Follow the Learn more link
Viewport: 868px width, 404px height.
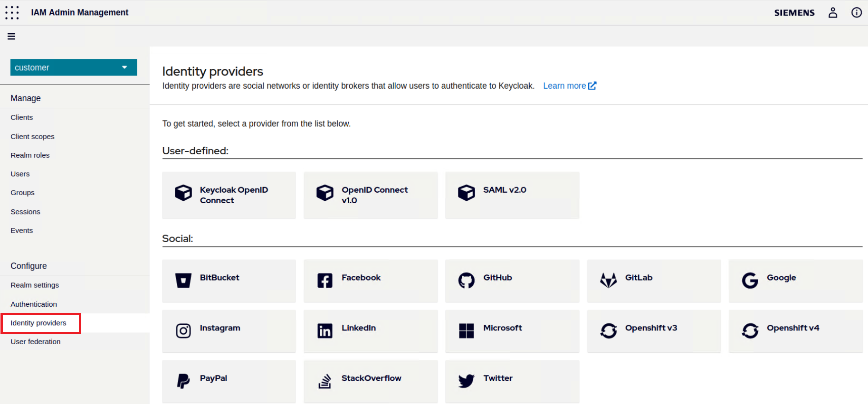(x=564, y=85)
